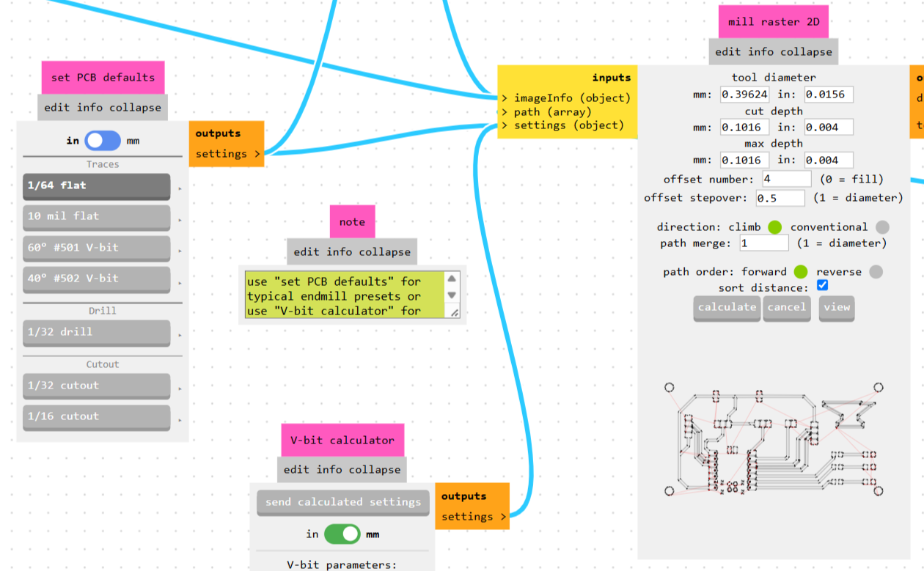
Task: Click the mill raster 2D title
Action: click(774, 22)
